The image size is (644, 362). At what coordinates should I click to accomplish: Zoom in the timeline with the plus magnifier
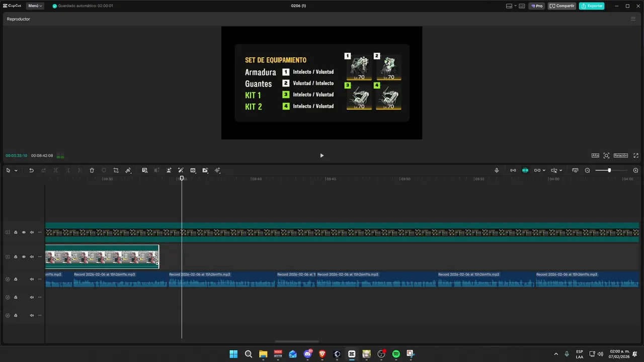635,170
